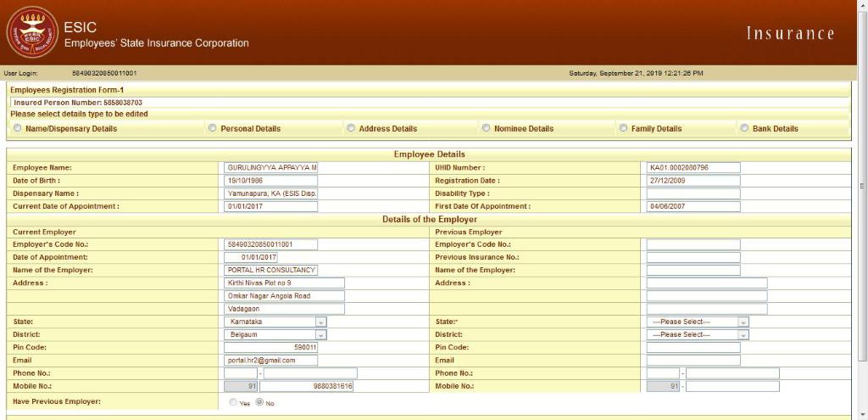The height and width of the screenshot is (420, 868).
Task: Click Previous Insurance No. field
Action: click(693, 257)
